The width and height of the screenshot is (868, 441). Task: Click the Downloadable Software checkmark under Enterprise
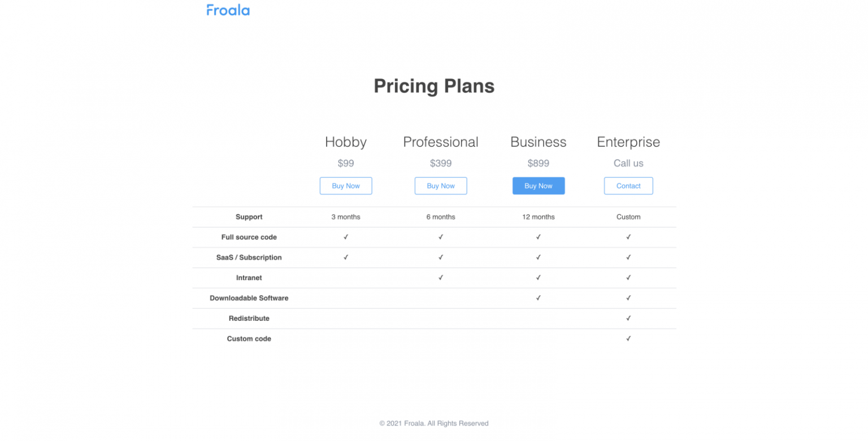(628, 298)
